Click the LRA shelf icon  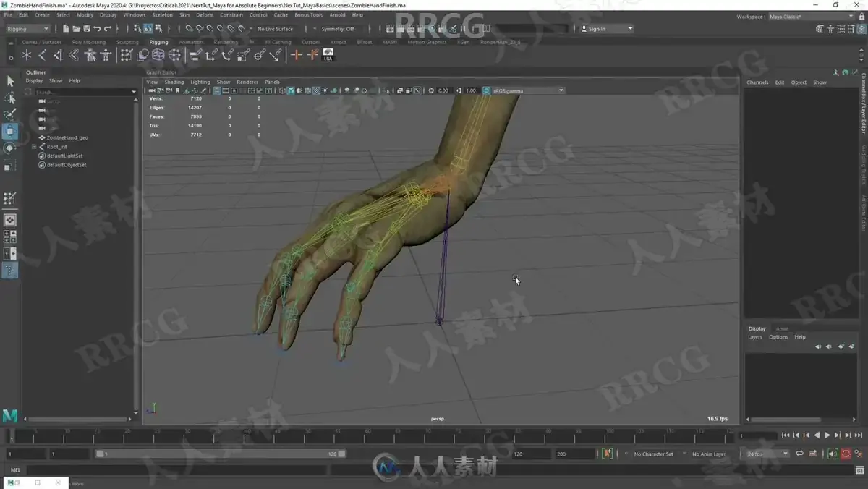point(328,55)
